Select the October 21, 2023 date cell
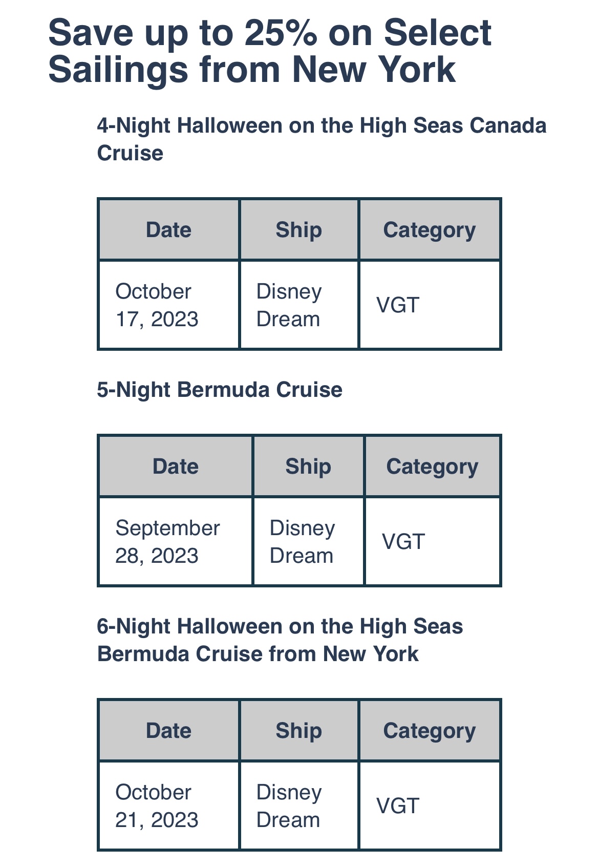The width and height of the screenshot is (599, 868). (157, 806)
